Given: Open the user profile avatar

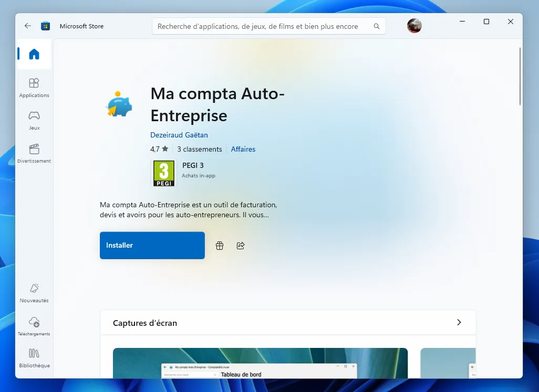Looking at the screenshot, I should tap(414, 25).
